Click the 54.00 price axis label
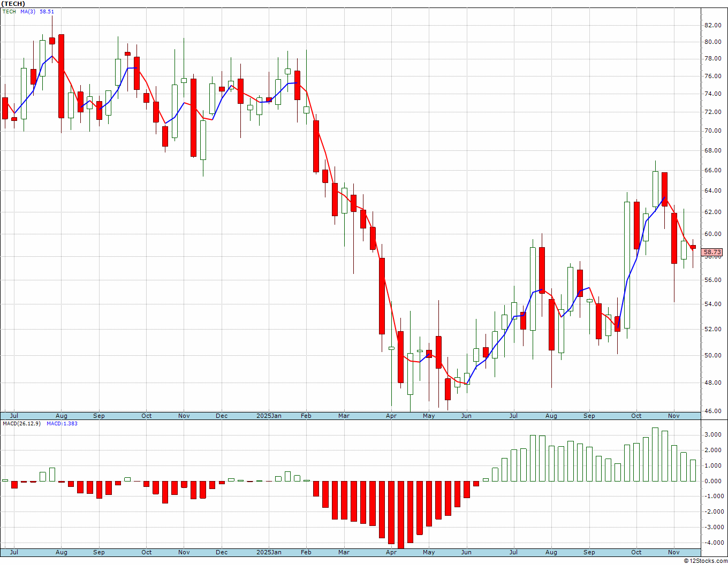This screenshot has width=728, height=565. (x=712, y=304)
